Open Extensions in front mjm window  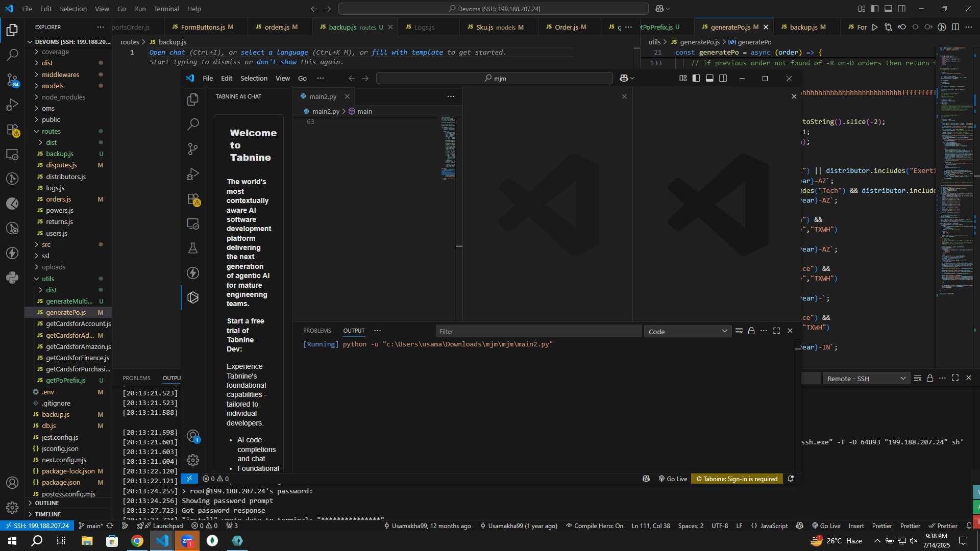[x=193, y=199]
